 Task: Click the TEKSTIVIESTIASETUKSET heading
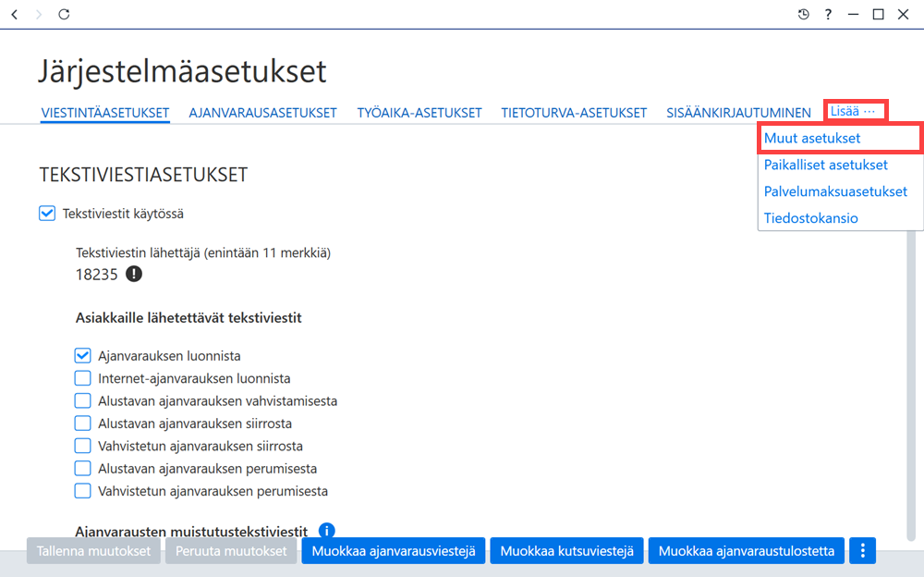coord(143,175)
